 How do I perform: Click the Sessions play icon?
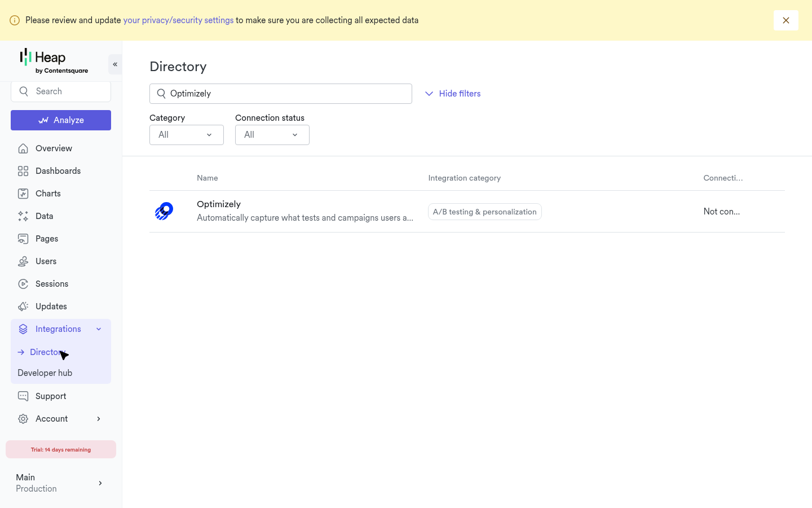click(x=23, y=284)
